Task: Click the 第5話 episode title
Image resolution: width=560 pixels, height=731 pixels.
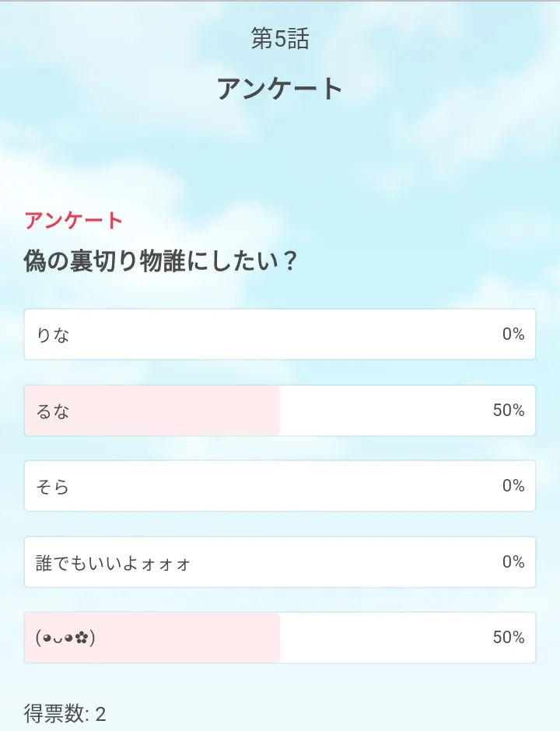Action: point(280,40)
